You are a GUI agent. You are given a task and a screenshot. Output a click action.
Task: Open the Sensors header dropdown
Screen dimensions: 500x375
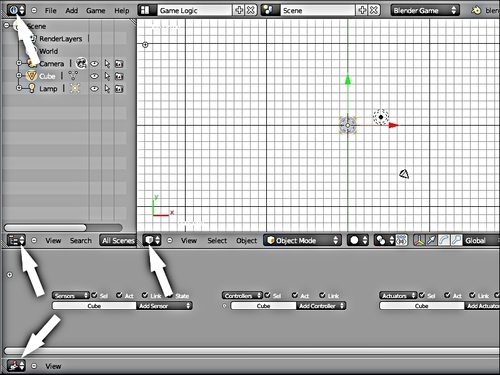point(71,295)
